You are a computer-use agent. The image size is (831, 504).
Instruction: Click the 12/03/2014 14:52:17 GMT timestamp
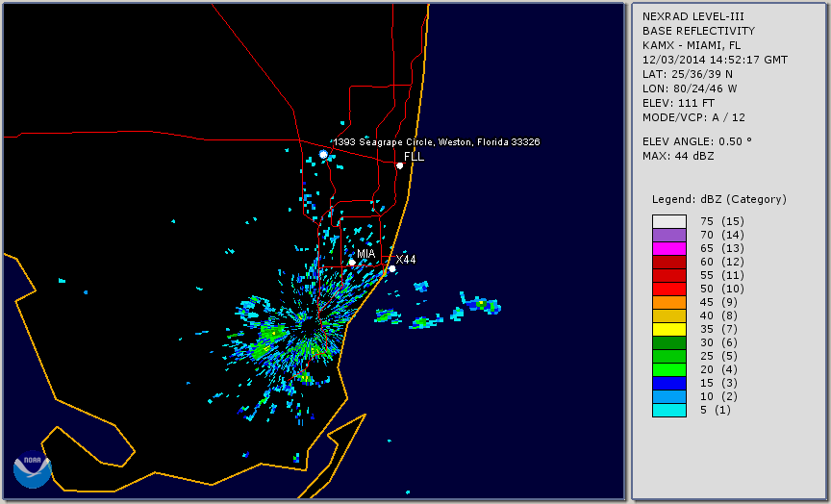point(715,60)
